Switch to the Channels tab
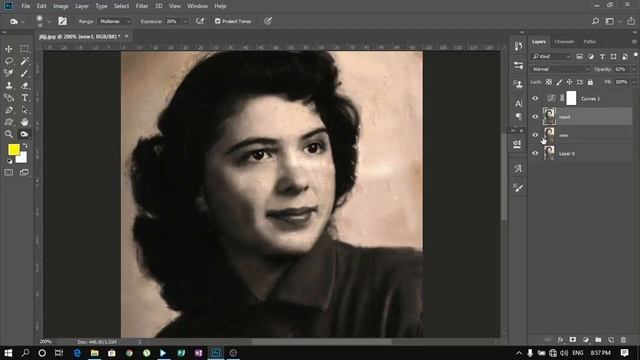This screenshot has width=640, height=360. (564, 42)
